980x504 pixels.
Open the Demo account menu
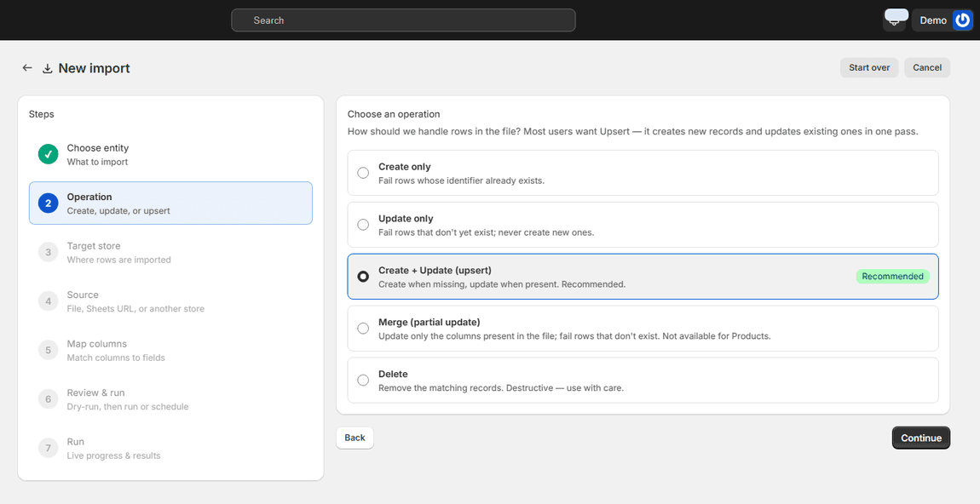(x=942, y=20)
